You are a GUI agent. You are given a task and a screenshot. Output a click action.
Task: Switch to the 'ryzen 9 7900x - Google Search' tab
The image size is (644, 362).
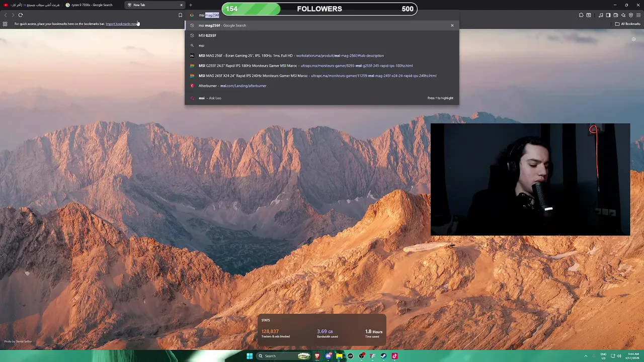93,5
